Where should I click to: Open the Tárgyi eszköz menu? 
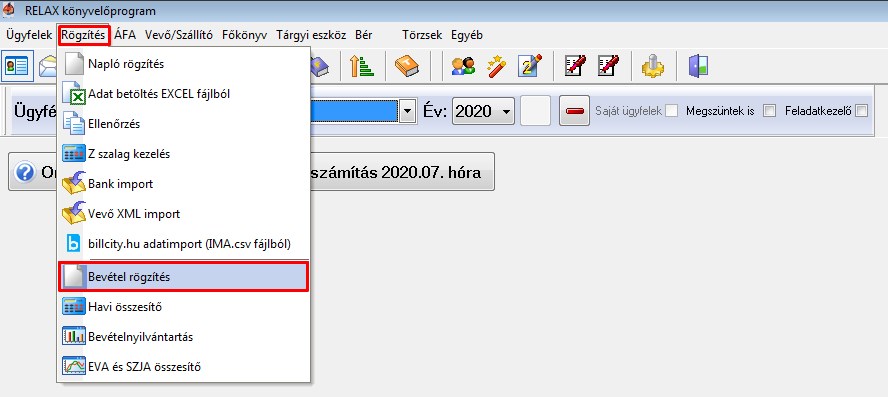click(x=311, y=35)
